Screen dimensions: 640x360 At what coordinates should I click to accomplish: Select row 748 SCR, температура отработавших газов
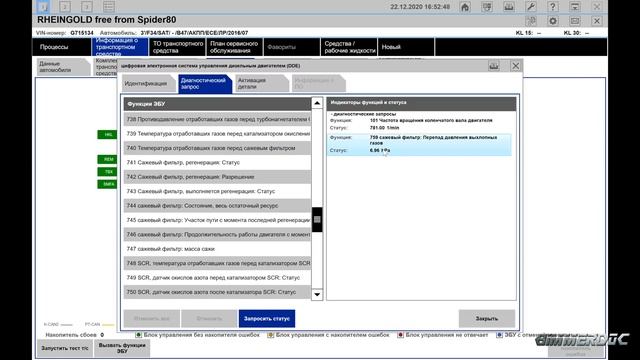[x=217, y=263]
